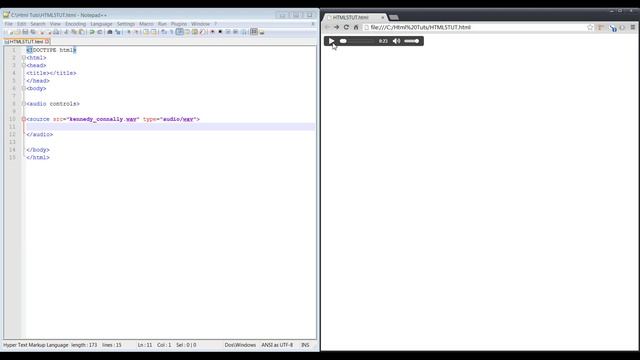Collapse the body tag fold marker
640x360 pixels.
(x=24, y=88)
